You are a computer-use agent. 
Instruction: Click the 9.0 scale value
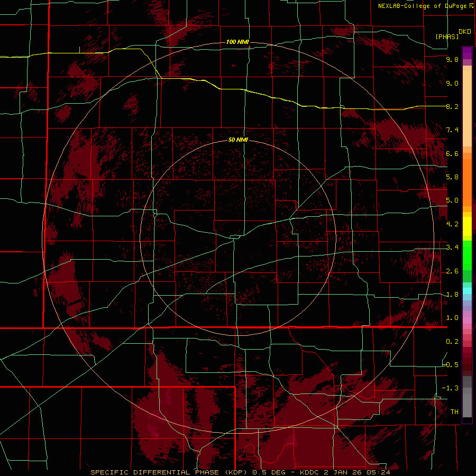pos(452,83)
